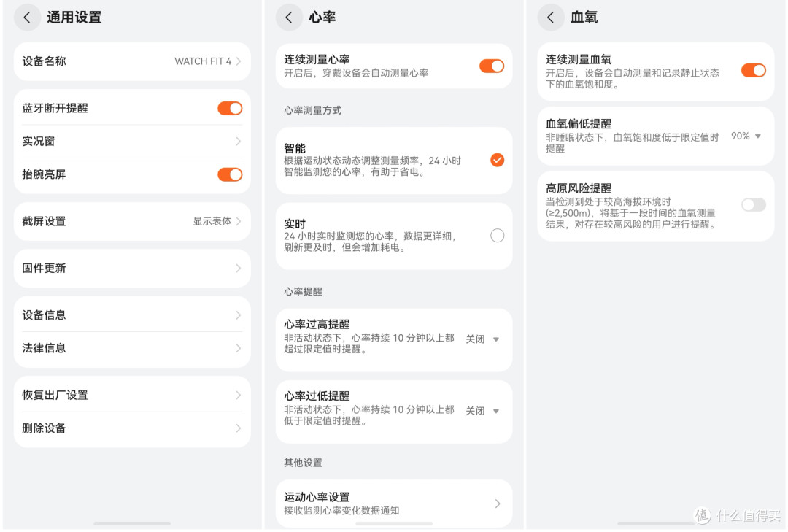Open the 心率过高提醒 关闭 dropdown
The width and height of the screenshot is (788, 532).
coord(482,339)
